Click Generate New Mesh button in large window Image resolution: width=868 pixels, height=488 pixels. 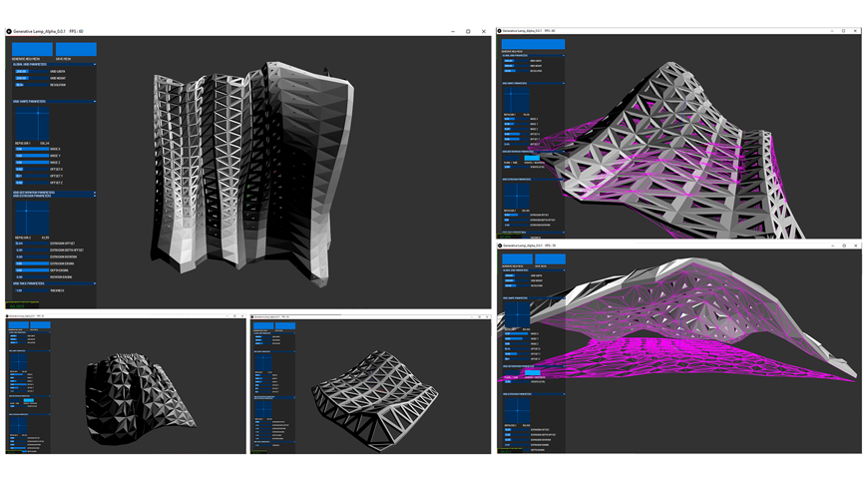(x=32, y=49)
